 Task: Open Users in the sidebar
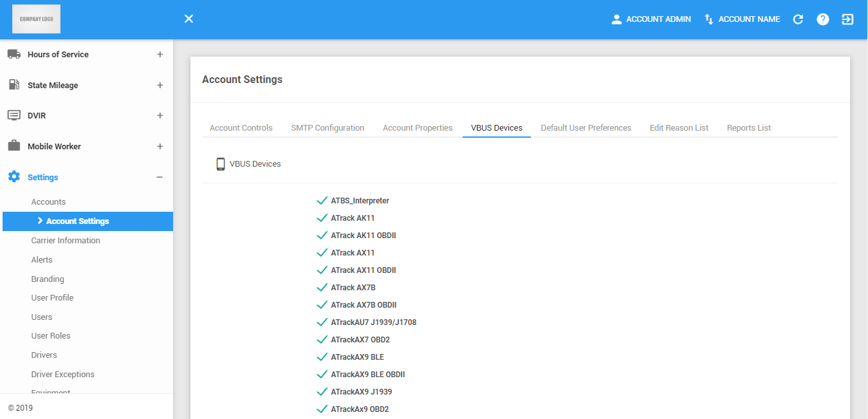tap(42, 317)
